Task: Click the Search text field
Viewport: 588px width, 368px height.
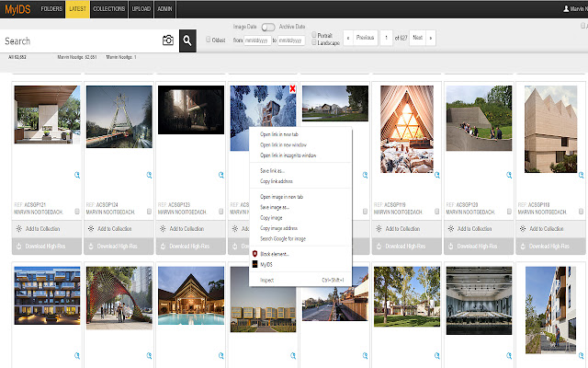Action: [x=78, y=41]
